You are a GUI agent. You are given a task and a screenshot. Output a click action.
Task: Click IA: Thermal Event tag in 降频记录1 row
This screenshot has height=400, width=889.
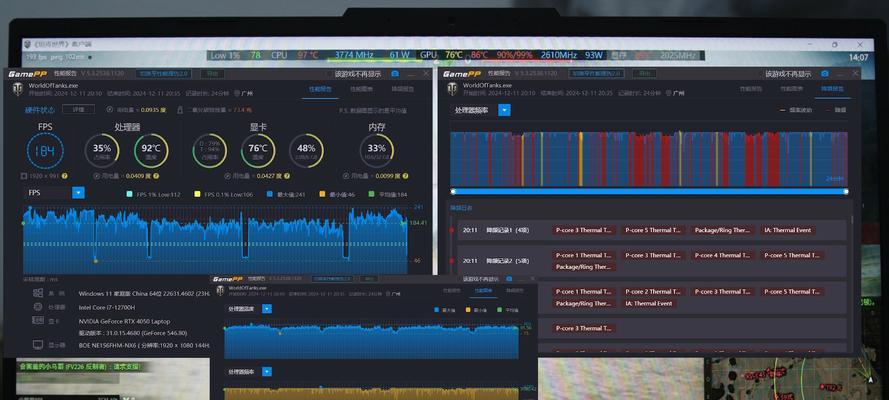click(x=788, y=230)
